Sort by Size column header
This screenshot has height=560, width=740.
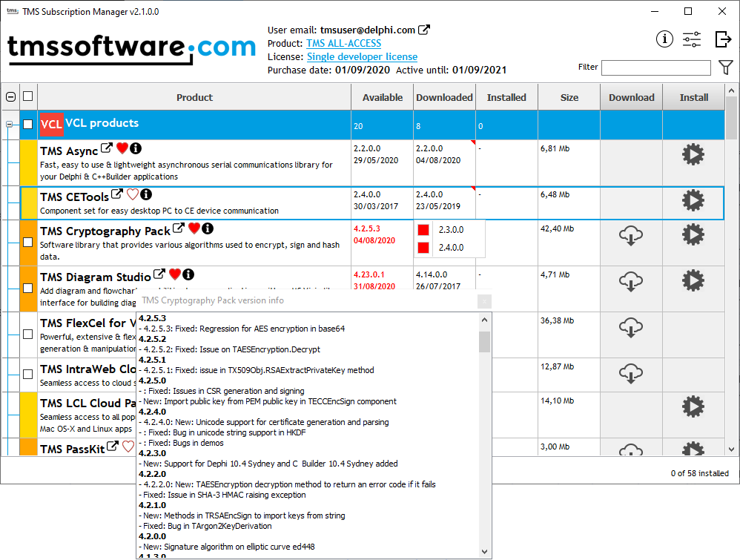[569, 97]
